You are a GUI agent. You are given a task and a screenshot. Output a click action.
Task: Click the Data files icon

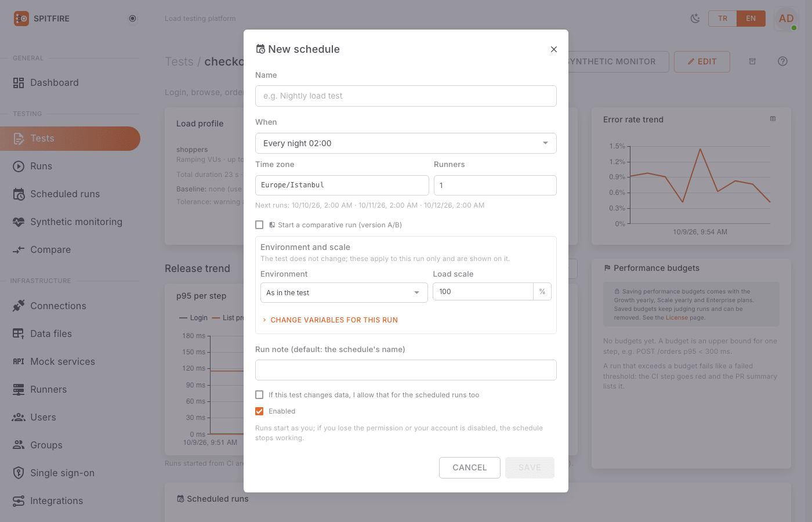click(x=19, y=333)
